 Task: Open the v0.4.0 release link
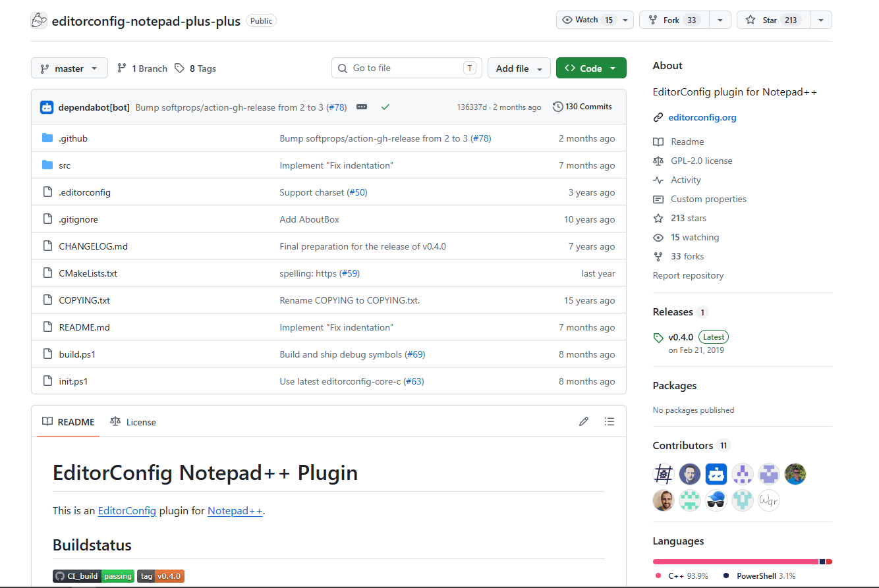pyautogui.click(x=681, y=337)
